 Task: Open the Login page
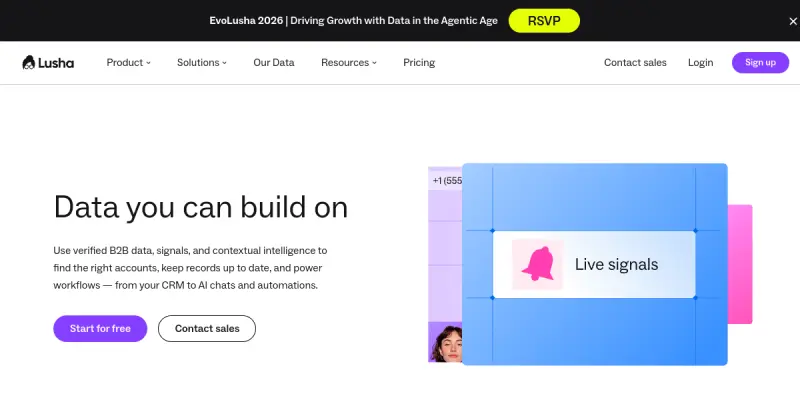pyautogui.click(x=701, y=63)
